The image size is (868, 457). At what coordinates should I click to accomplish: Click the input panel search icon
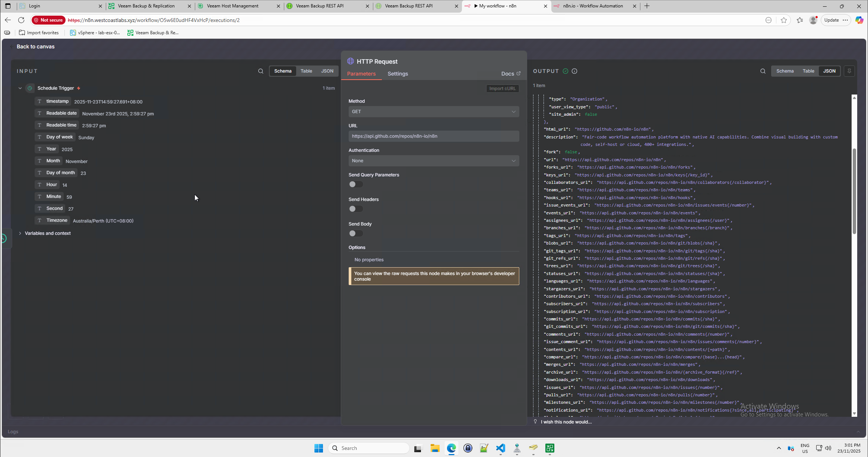coord(261,71)
